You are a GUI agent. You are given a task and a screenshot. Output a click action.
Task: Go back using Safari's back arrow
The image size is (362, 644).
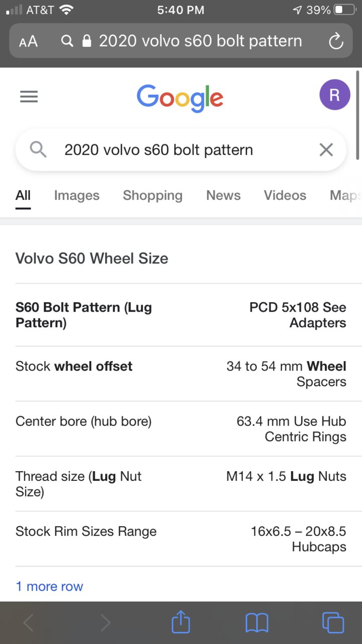click(x=29, y=623)
